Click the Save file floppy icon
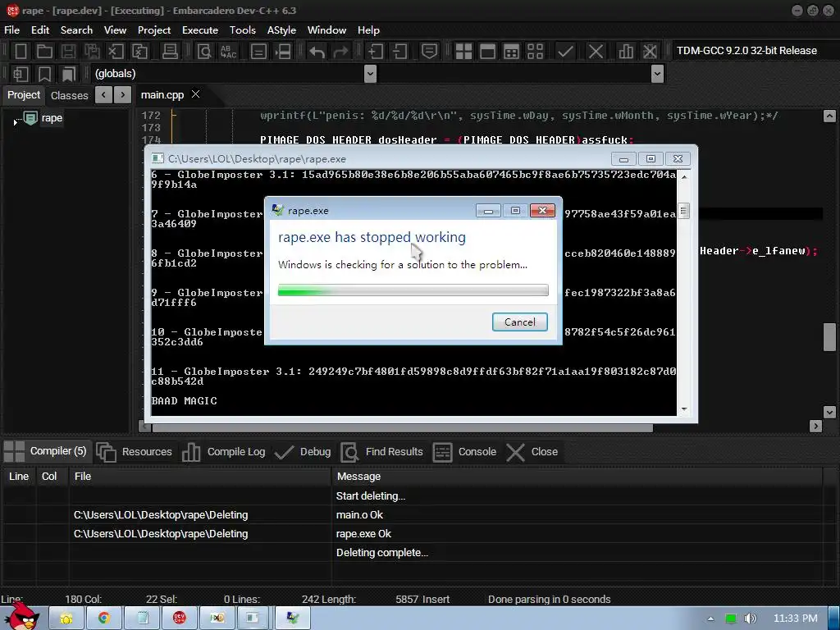 68,52
